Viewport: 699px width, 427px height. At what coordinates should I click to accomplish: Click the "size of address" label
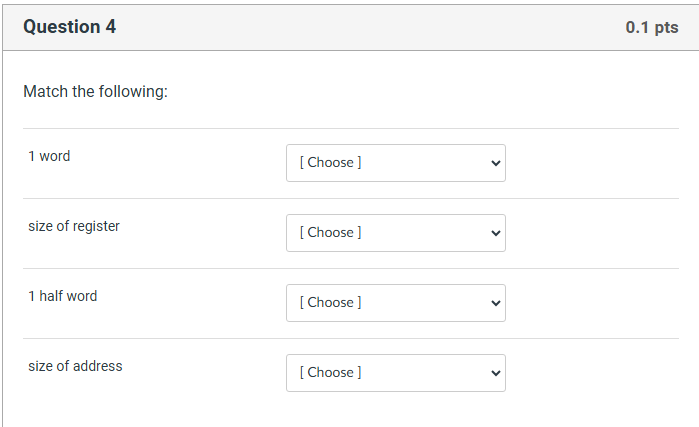tap(75, 366)
